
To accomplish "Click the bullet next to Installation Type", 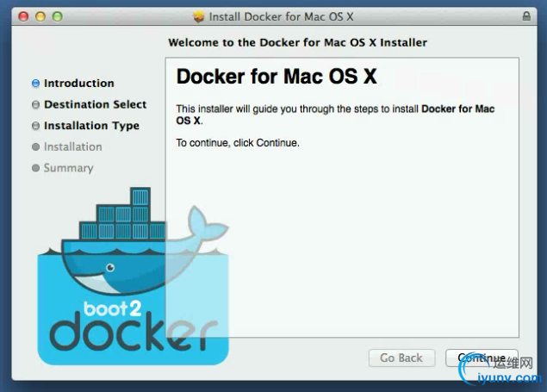I will [x=35, y=126].
